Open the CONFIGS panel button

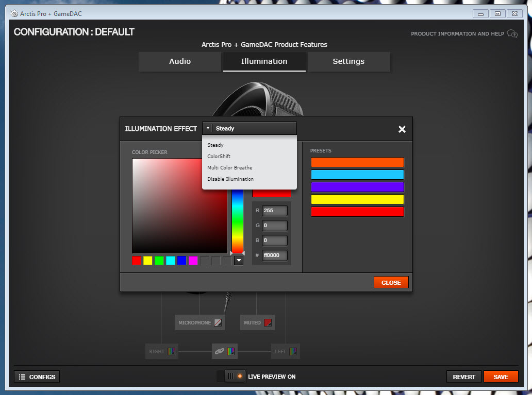click(x=37, y=376)
